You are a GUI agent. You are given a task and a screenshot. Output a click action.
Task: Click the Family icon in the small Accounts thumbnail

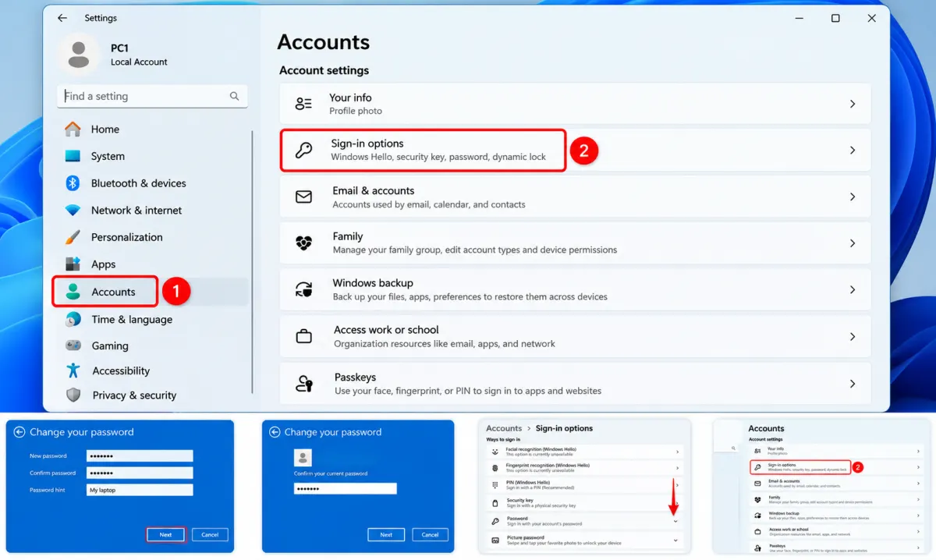click(757, 499)
